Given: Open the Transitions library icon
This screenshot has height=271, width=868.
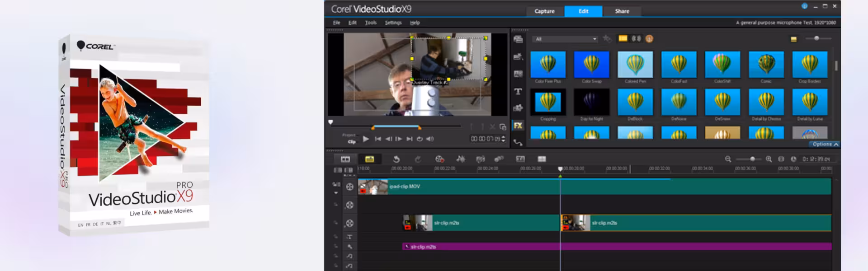Looking at the screenshot, I should coord(518,74).
